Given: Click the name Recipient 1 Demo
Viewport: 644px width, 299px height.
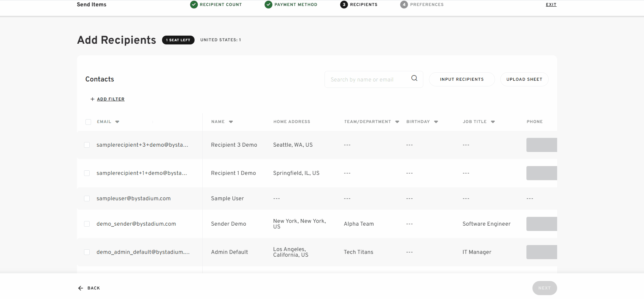Looking at the screenshot, I should pos(233,173).
